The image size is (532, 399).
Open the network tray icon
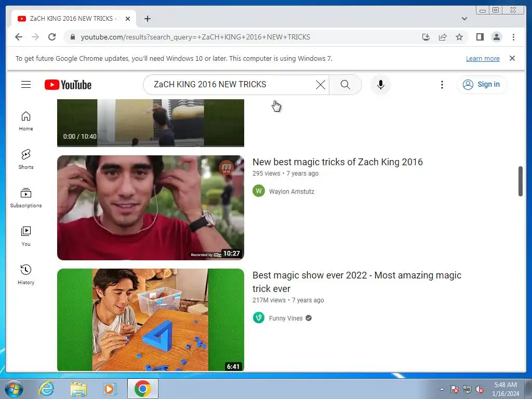467,389
